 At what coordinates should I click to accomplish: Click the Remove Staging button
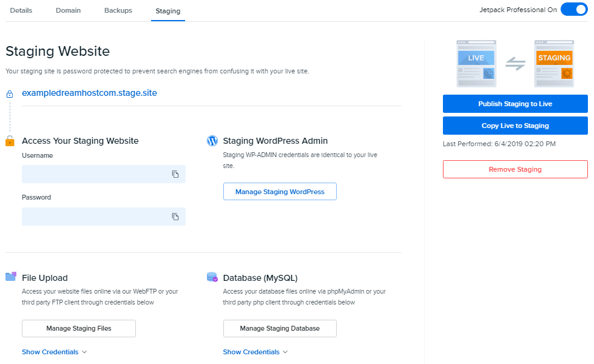tap(515, 169)
